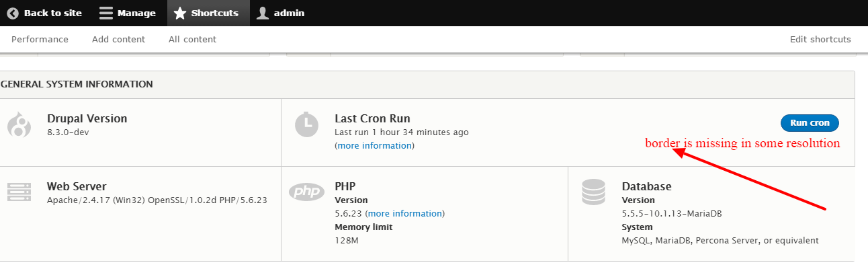Click the Web Server stack icon
This screenshot has width=868, height=271.
19,192
